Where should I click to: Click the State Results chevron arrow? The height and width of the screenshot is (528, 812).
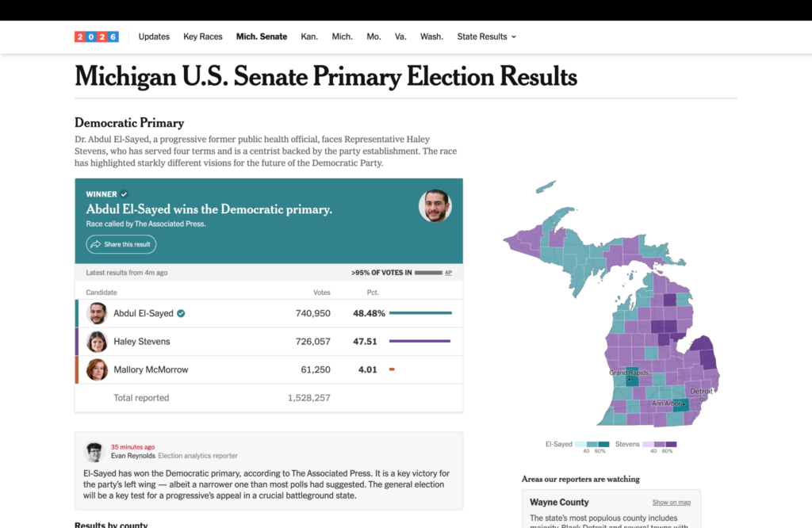point(514,36)
